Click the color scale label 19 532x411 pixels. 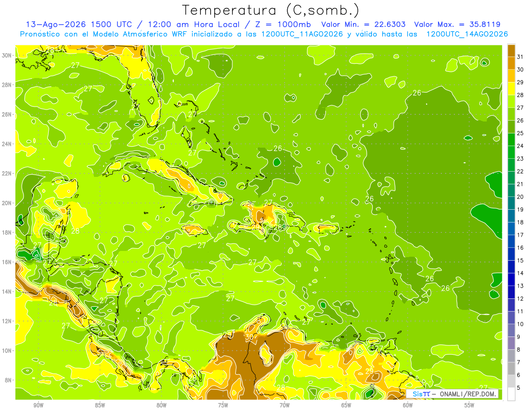(x=520, y=209)
